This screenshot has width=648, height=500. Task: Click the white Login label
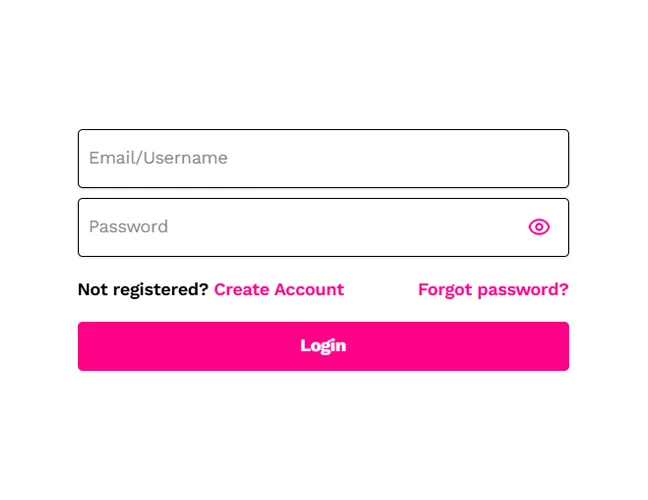click(x=323, y=346)
